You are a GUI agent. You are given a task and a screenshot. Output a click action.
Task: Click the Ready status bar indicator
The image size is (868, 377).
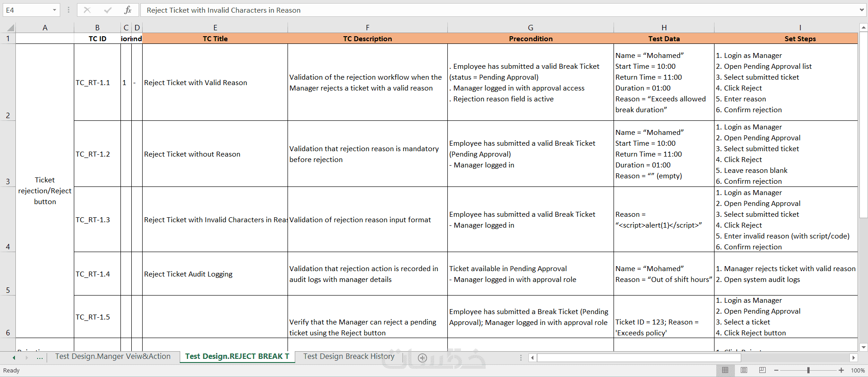click(x=11, y=370)
